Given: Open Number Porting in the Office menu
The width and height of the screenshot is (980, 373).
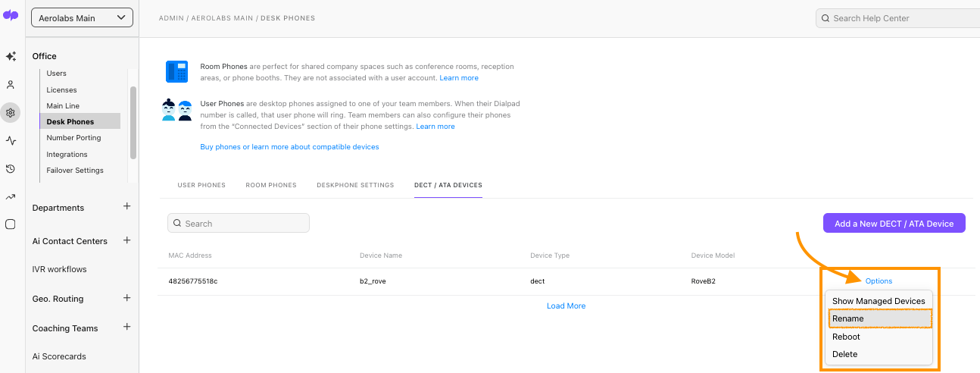Looking at the screenshot, I should [x=73, y=138].
